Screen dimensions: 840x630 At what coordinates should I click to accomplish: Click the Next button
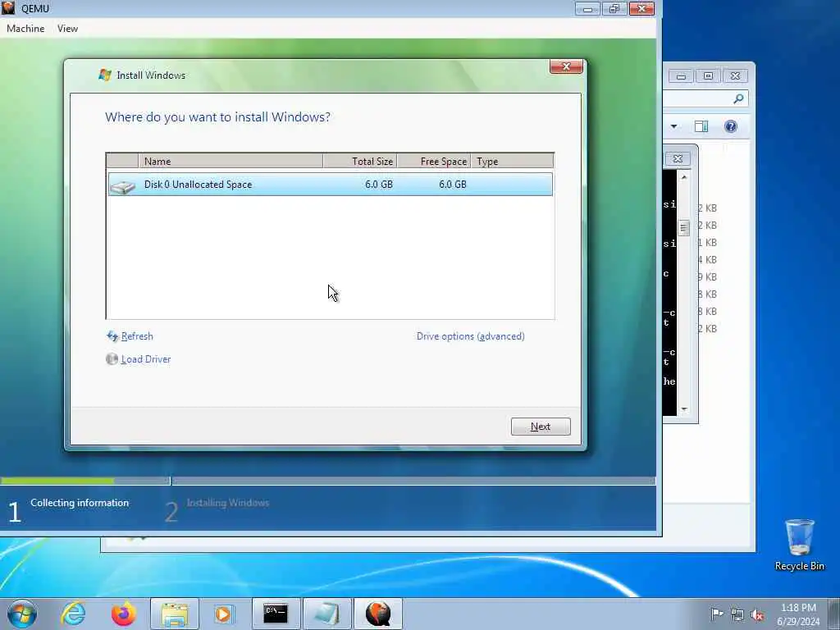click(x=541, y=427)
